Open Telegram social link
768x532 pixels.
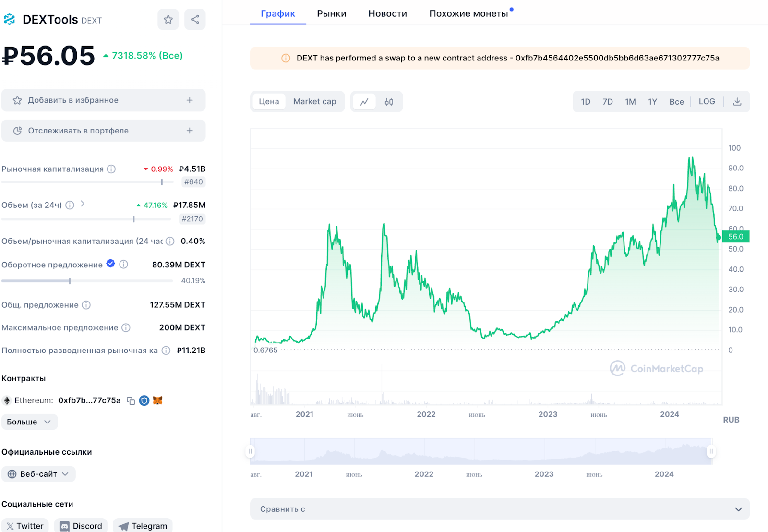click(143, 526)
